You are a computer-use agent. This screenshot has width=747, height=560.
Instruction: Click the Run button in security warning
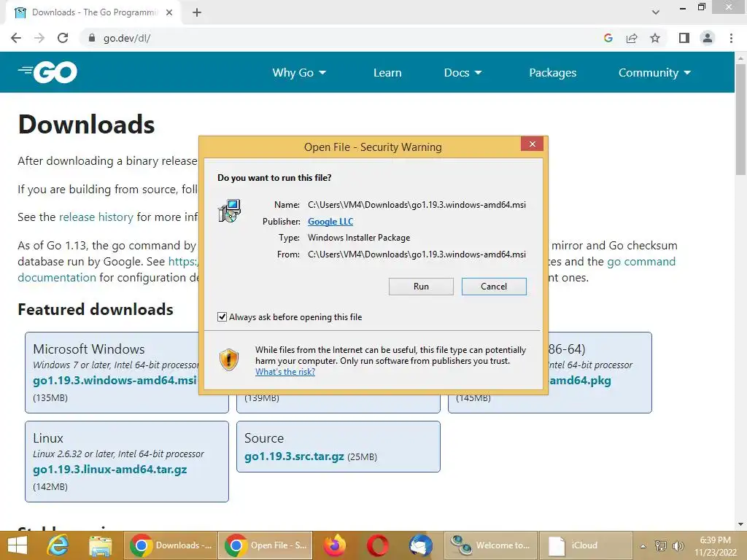click(421, 286)
